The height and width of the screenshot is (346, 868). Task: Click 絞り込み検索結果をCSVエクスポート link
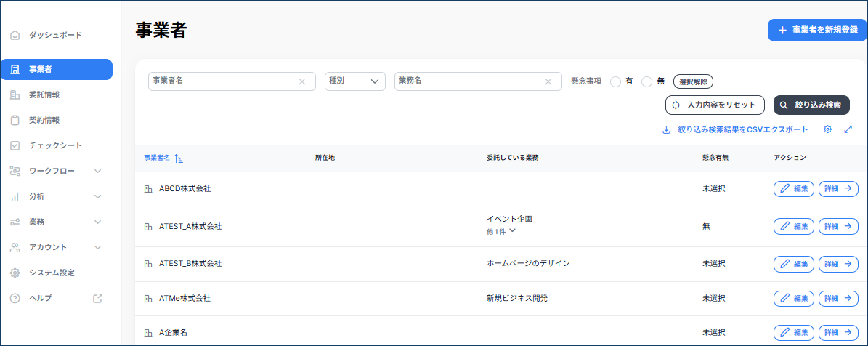pos(743,130)
